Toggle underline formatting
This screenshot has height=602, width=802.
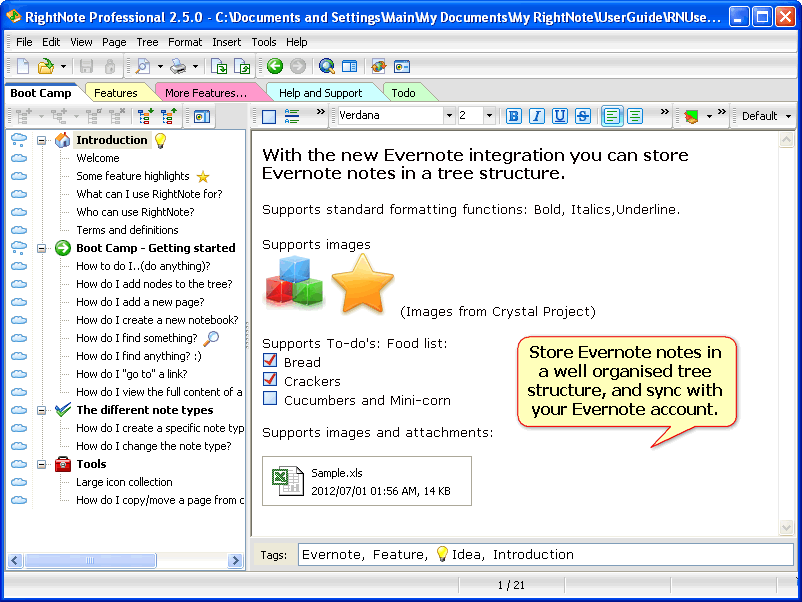coord(560,116)
